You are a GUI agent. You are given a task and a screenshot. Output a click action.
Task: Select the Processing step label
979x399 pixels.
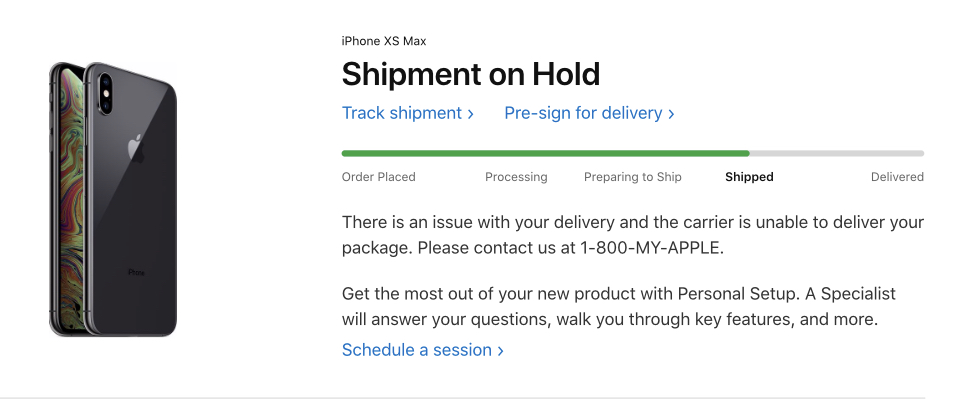pos(516,177)
